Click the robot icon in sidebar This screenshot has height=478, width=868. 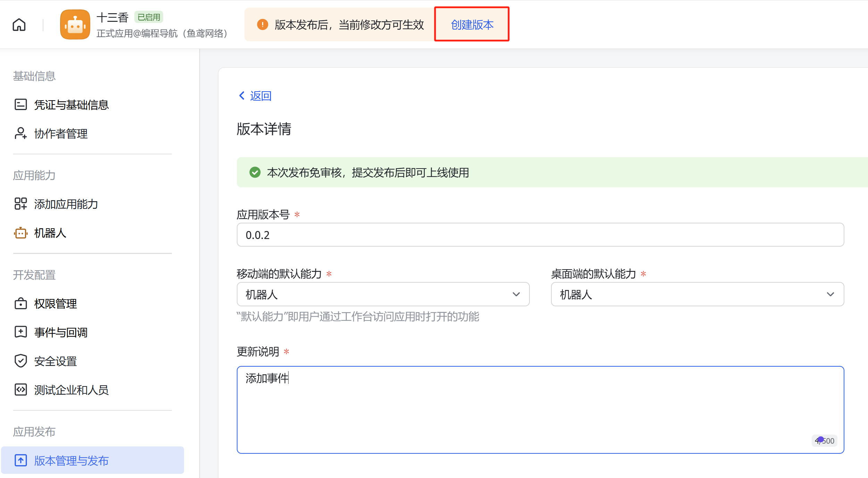[x=21, y=233]
